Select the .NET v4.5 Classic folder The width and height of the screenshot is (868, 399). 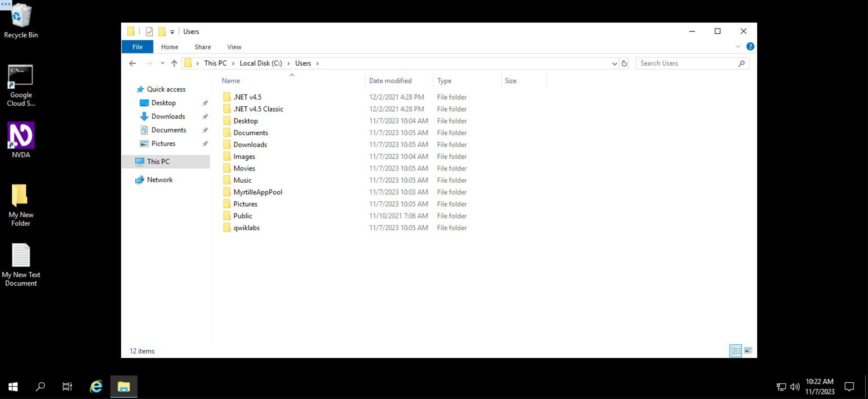258,109
